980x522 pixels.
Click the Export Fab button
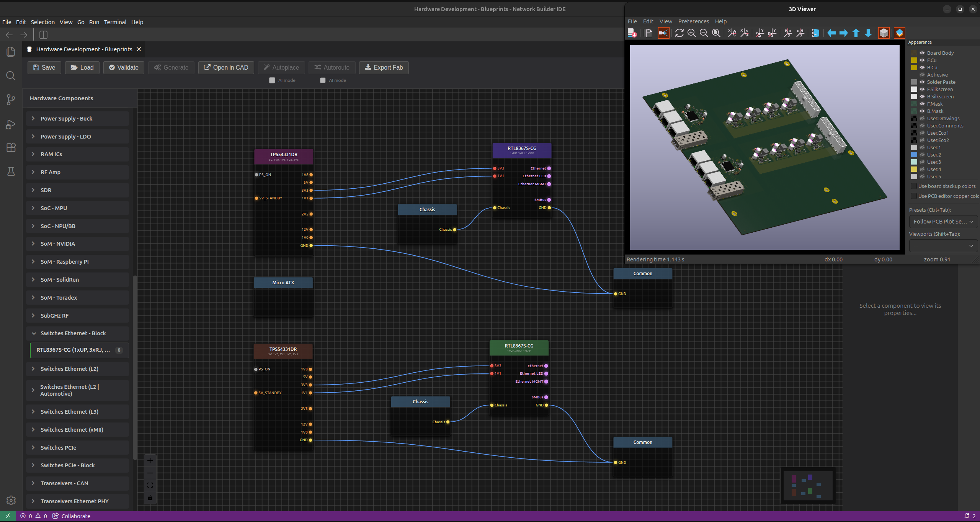click(383, 67)
